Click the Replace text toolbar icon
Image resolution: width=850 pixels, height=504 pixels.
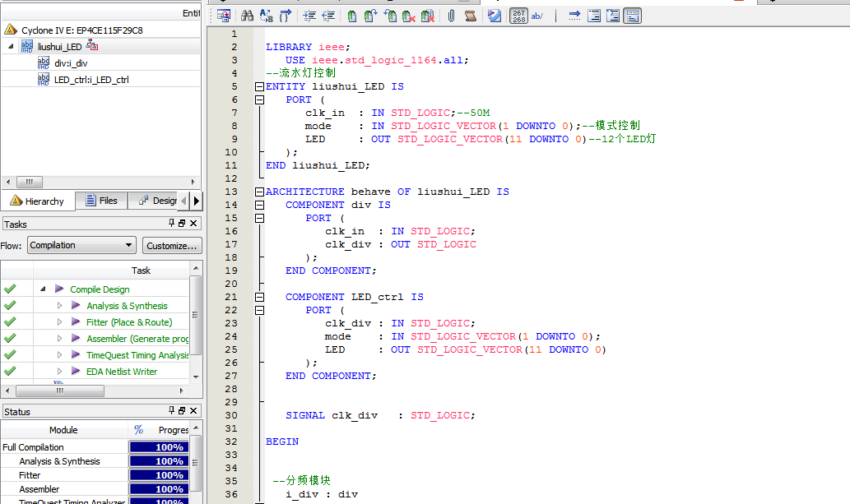pyautogui.click(x=266, y=16)
